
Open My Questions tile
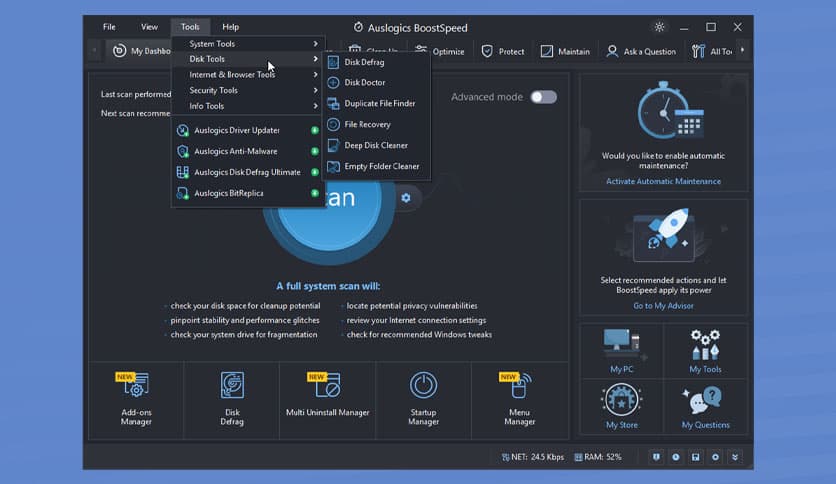click(x=705, y=406)
